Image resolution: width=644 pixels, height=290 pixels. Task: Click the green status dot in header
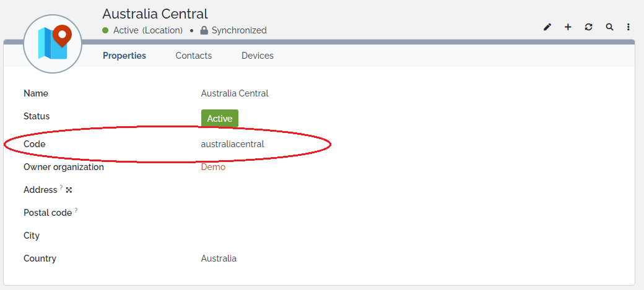click(106, 30)
